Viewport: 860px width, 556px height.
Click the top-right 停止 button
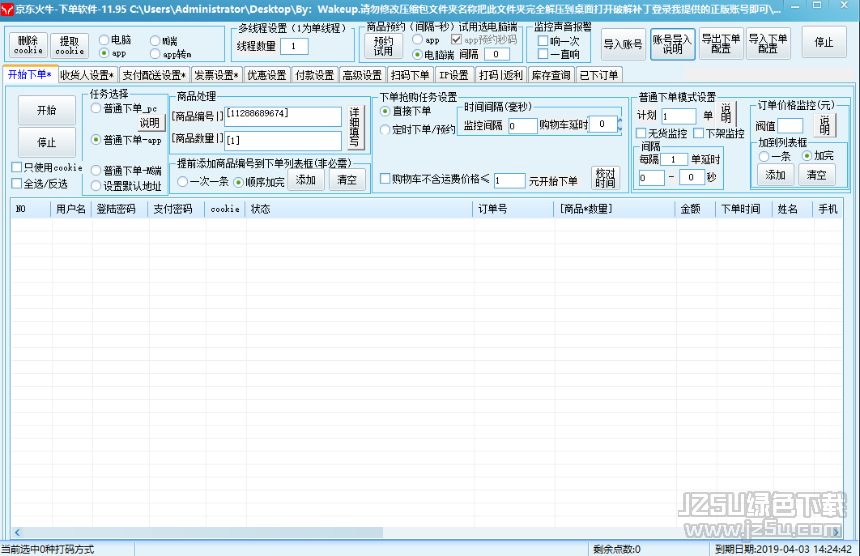point(824,42)
